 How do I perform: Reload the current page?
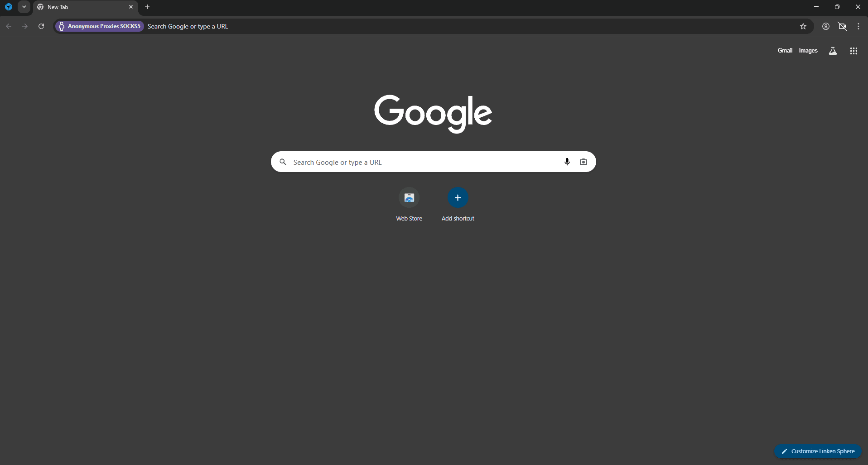click(41, 26)
